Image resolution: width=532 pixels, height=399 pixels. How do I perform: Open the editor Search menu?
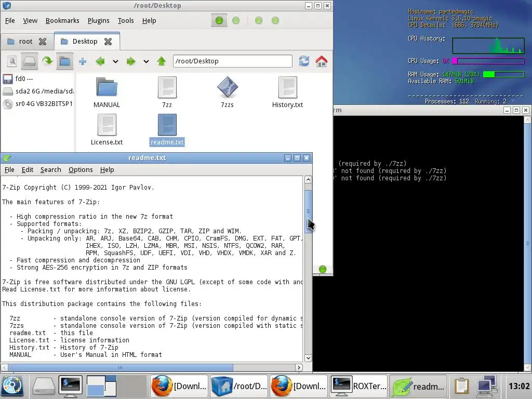51,170
